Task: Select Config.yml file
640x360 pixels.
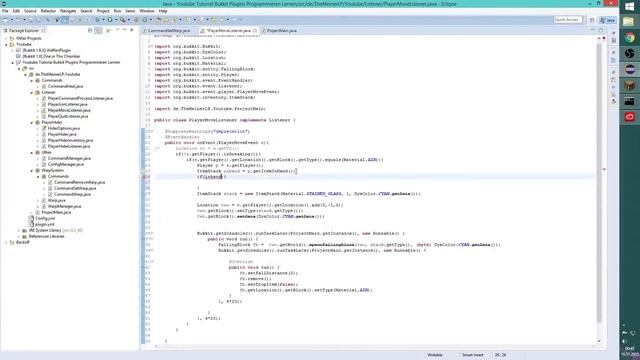Action: pos(44,218)
